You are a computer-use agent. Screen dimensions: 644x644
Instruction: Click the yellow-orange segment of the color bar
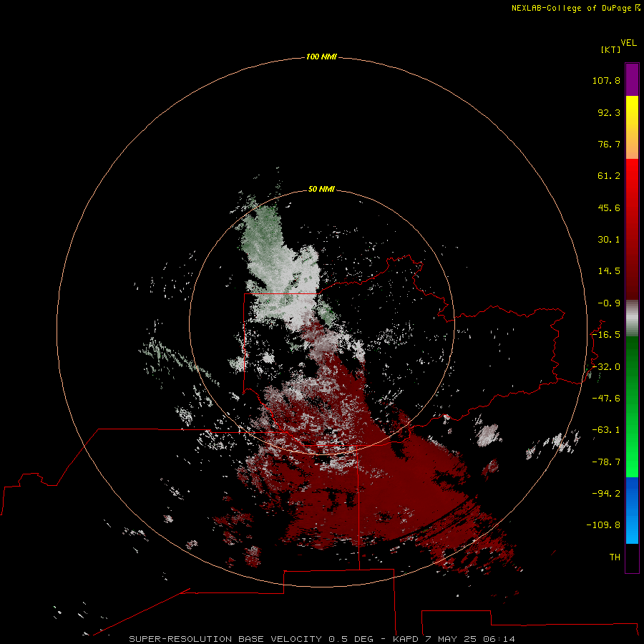[x=632, y=127]
